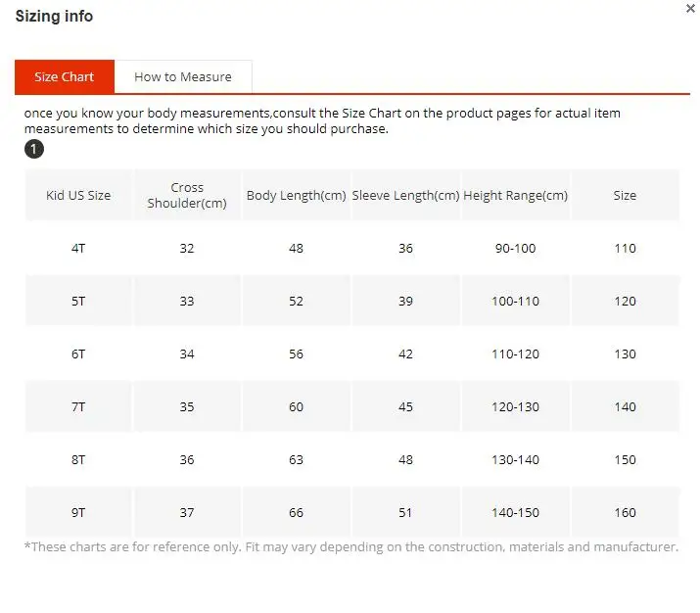Click the Kid US Size column header
Image resolution: width=700 pixels, height=613 pixels.
click(78, 195)
